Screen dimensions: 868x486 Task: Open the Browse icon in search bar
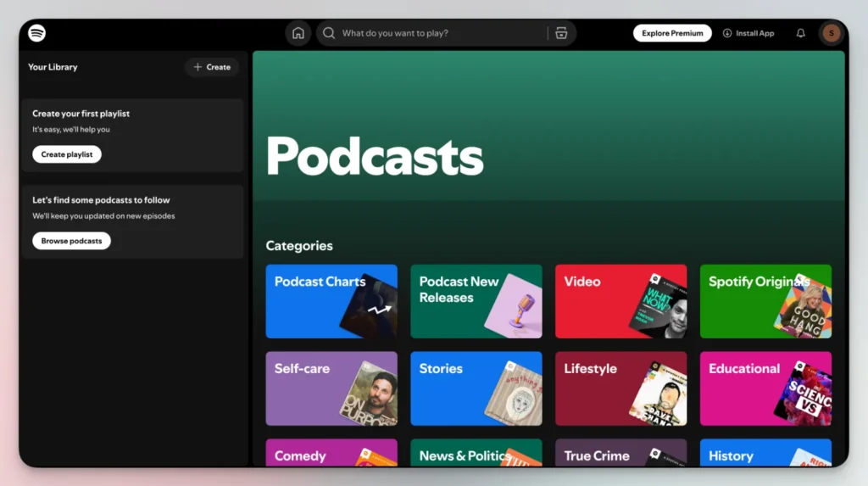coord(561,33)
